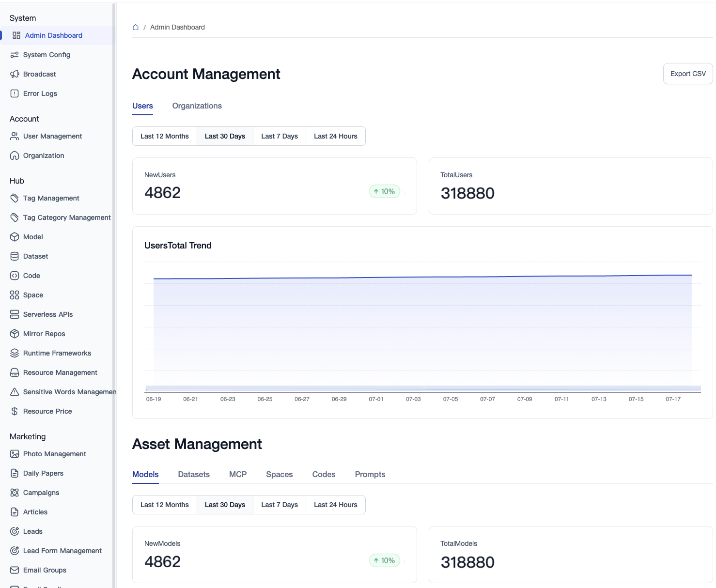Click the Resource Price dollar icon
Screen dimensions: 716x588
(15, 411)
